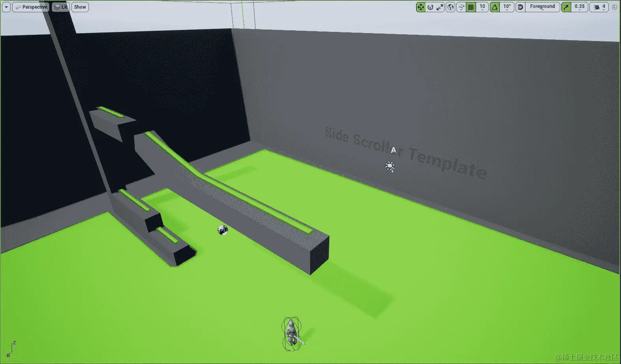621x364 pixels.
Task: Select the light source actor icon
Action: pos(390,166)
